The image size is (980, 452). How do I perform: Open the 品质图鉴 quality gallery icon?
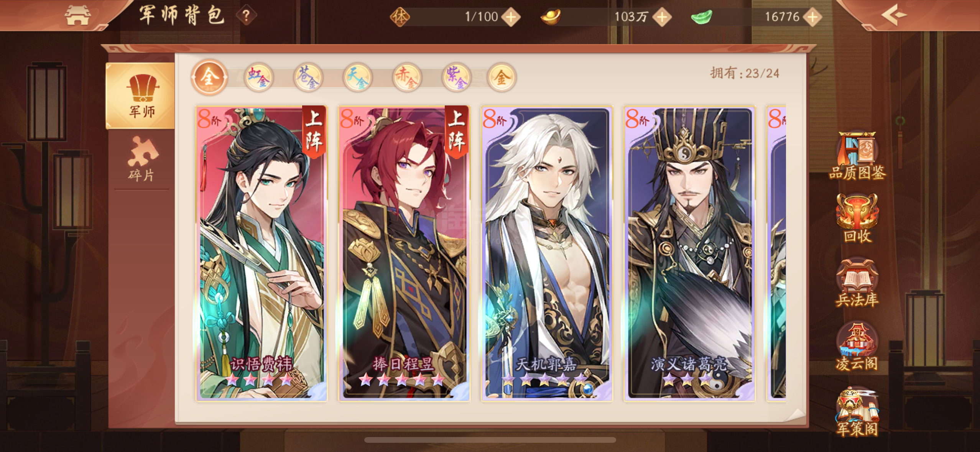click(857, 155)
